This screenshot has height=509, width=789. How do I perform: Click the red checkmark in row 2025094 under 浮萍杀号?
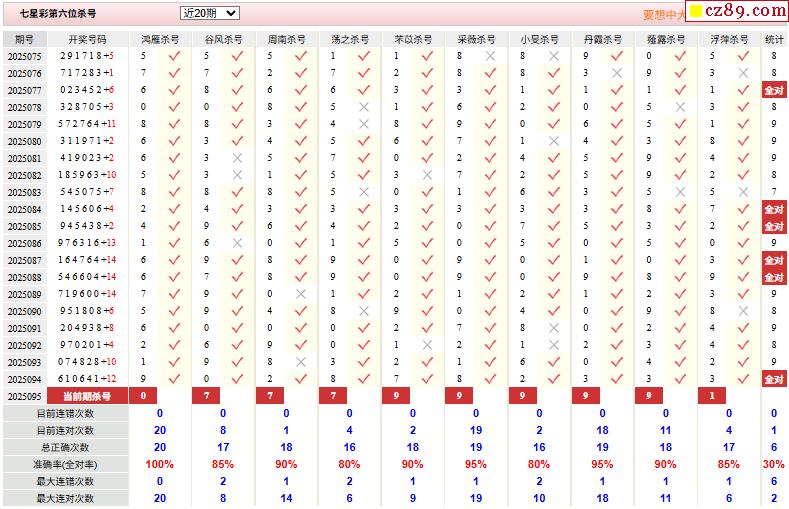(x=743, y=379)
